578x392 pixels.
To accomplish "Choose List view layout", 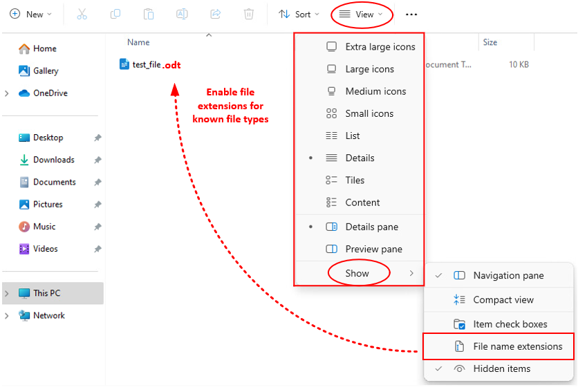I will 360,136.
